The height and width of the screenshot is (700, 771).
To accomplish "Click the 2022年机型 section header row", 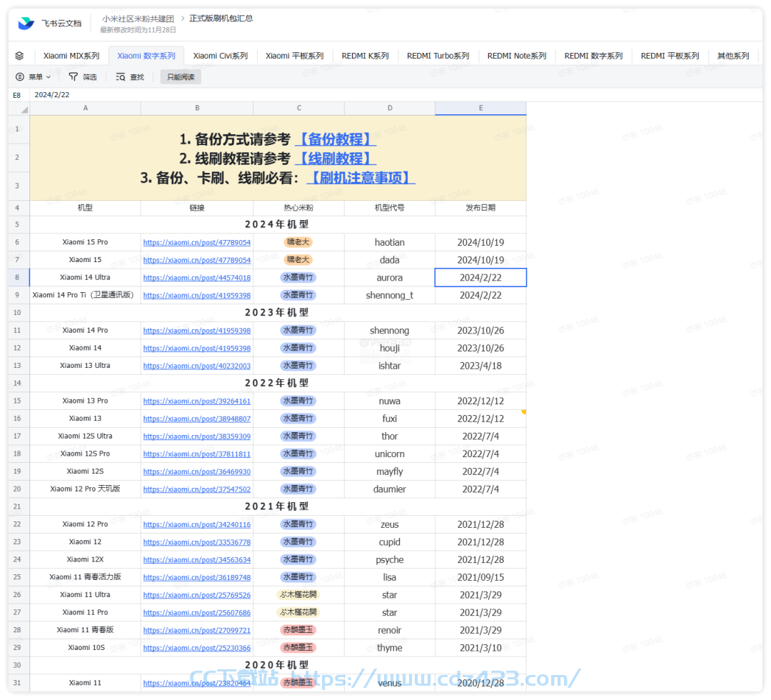I will (278, 383).
